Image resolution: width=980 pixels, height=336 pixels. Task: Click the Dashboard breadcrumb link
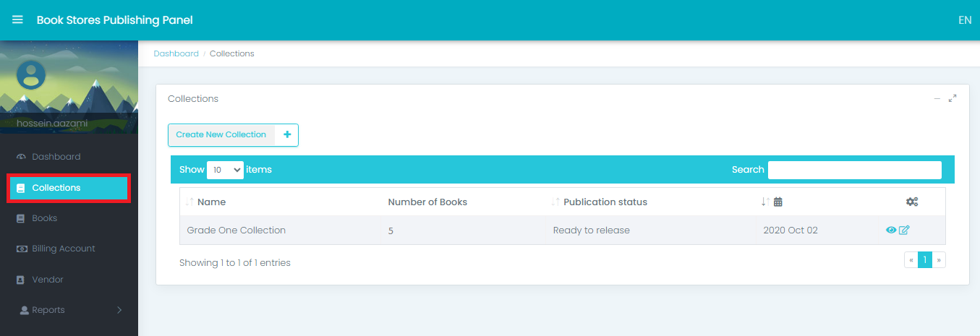[176, 53]
